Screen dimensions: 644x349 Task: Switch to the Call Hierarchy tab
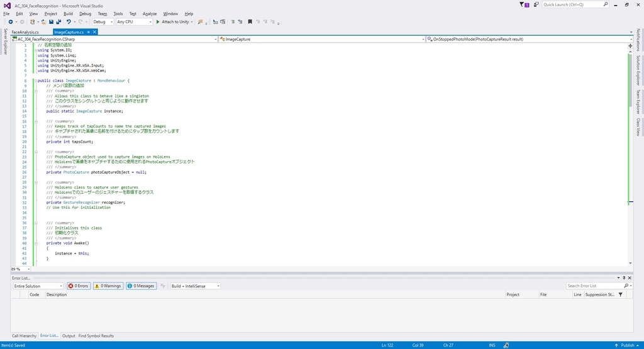(25, 336)
